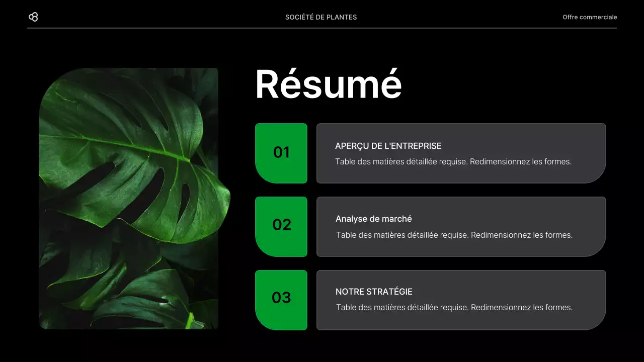Open the Analyse de marché card

pyautogui.click(x=461, y=226)
